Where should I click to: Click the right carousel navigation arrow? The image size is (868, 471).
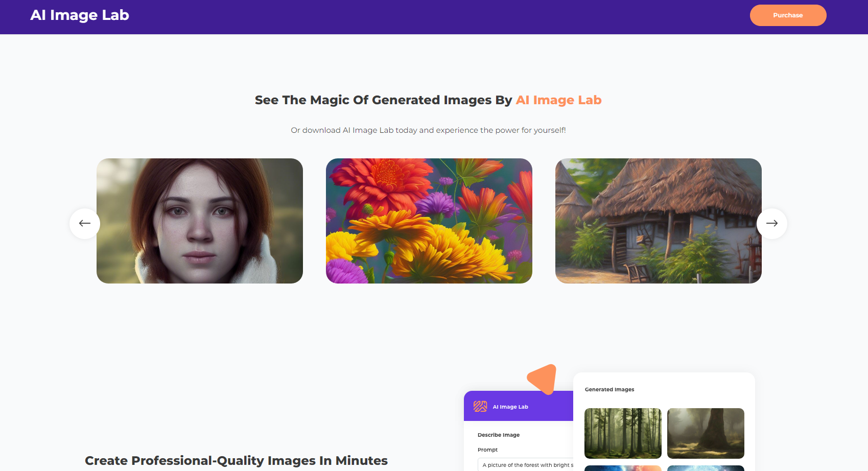(771, 223)
